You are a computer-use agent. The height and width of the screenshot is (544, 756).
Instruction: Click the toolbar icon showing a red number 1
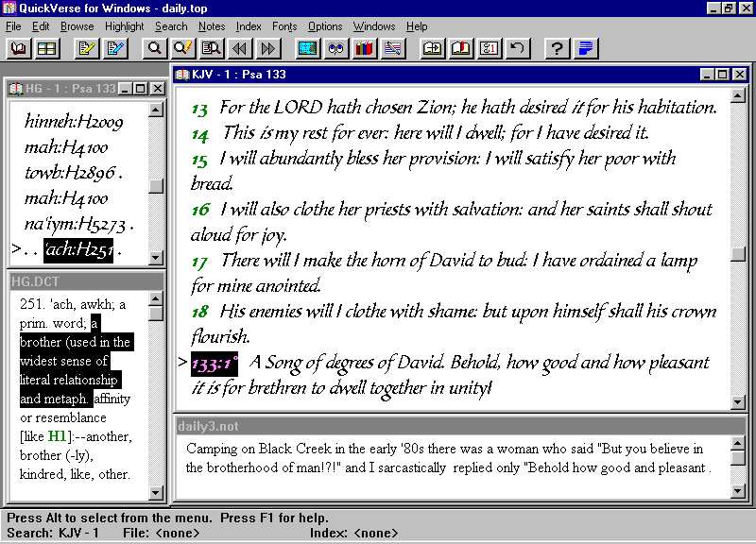(489, 48)
